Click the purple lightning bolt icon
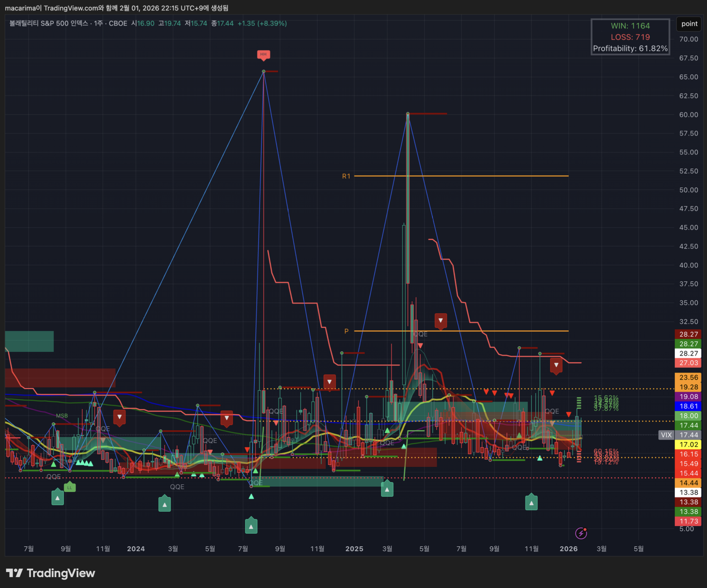 581,533
